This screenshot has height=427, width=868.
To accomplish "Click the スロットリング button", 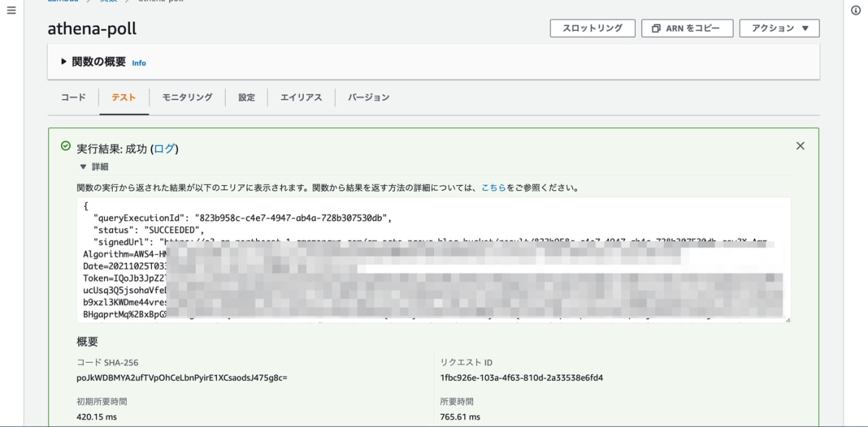I will 592,28.
